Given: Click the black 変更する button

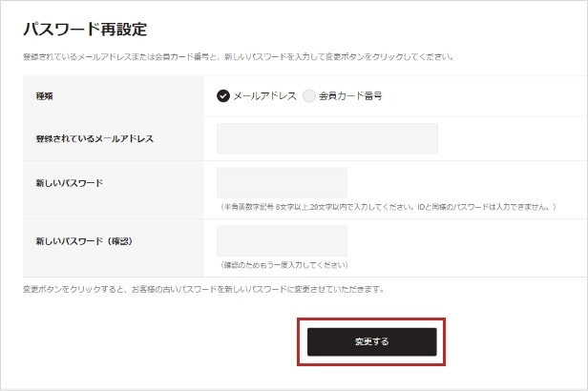Looking at the screenshot, I should click(x=371, y=341).
